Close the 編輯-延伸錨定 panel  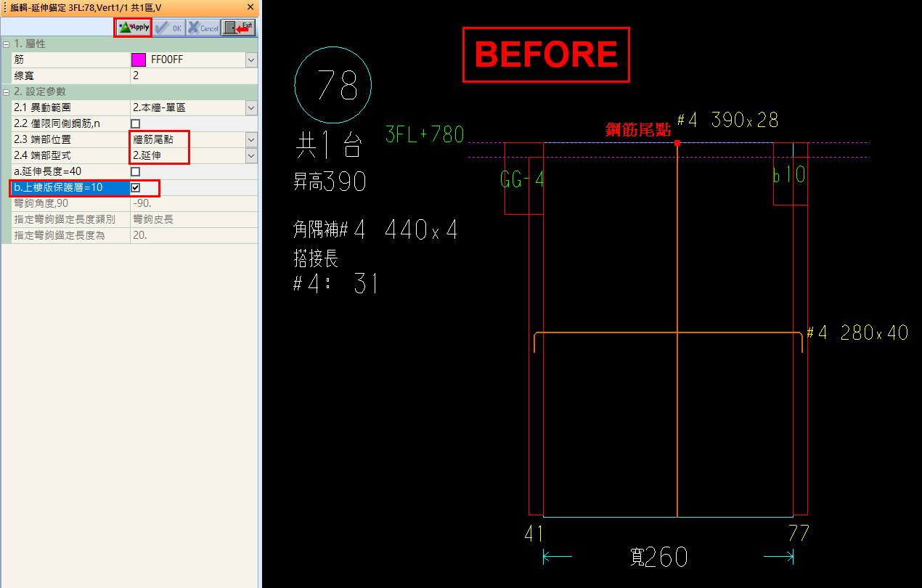tap(250, 7)
